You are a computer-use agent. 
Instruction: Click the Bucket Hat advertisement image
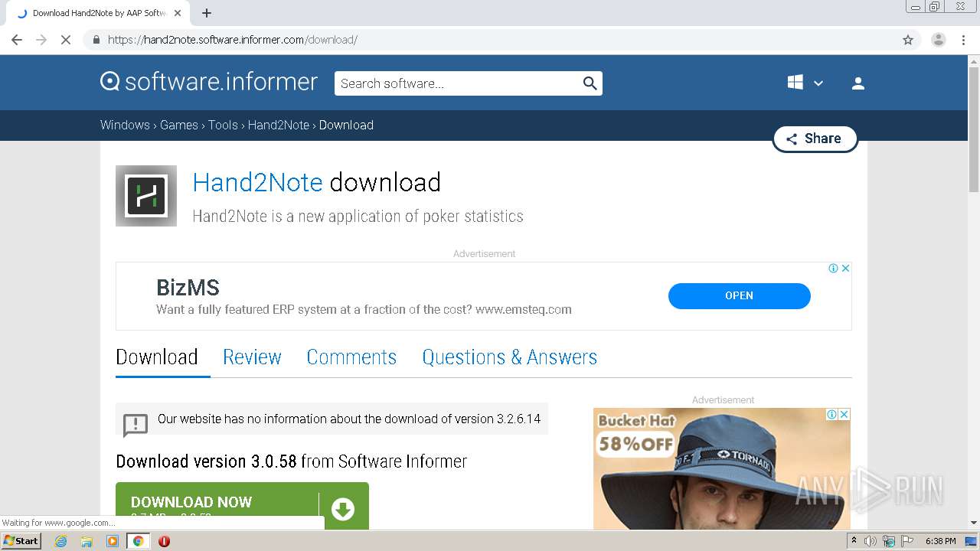[721, 468]
